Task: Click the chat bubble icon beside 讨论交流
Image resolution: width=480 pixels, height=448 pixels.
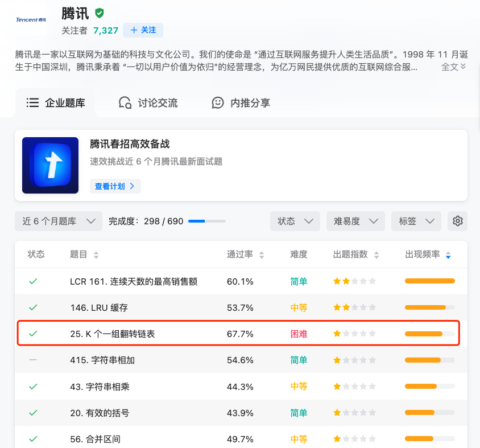Action: click(125, 102)
